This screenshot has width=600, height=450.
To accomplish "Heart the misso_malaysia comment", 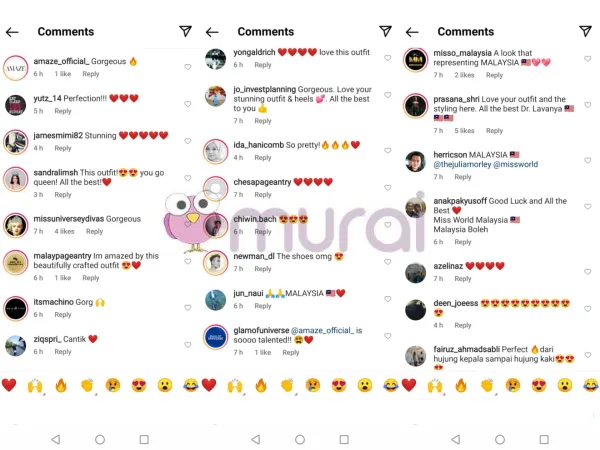I will pyautogui.click(x=588, y=59).
